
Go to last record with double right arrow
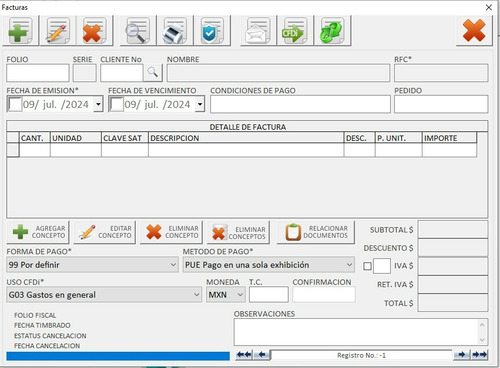479,355
